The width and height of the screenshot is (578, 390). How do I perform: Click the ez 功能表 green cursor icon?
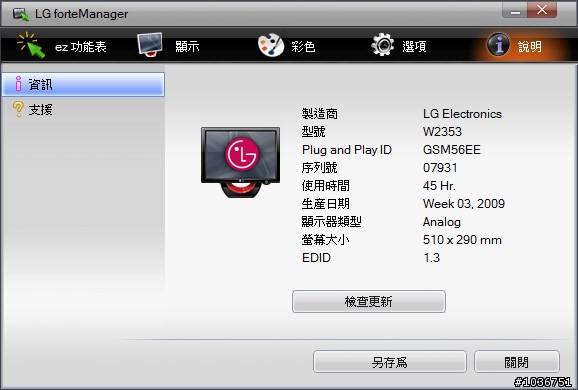point(31,45)
